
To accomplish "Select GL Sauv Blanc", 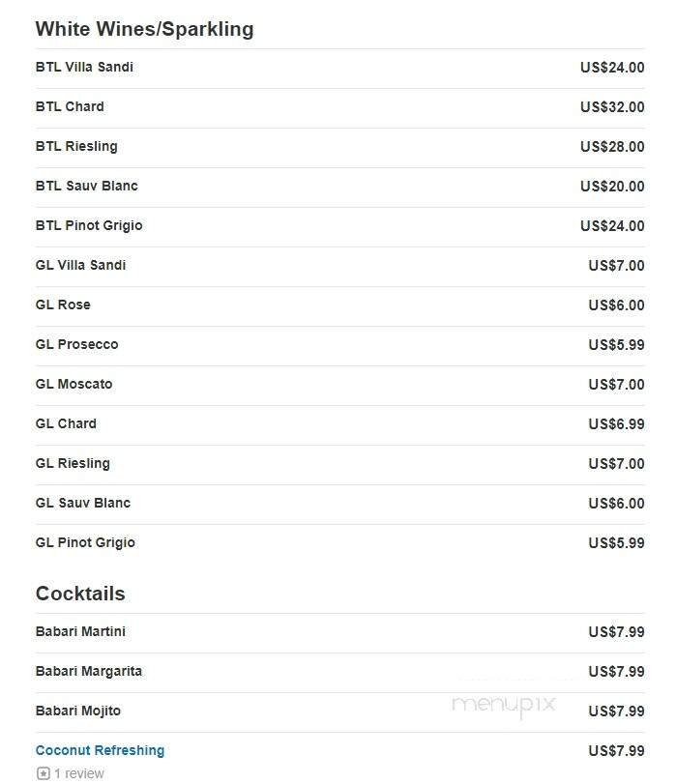I will pos(83,504).
